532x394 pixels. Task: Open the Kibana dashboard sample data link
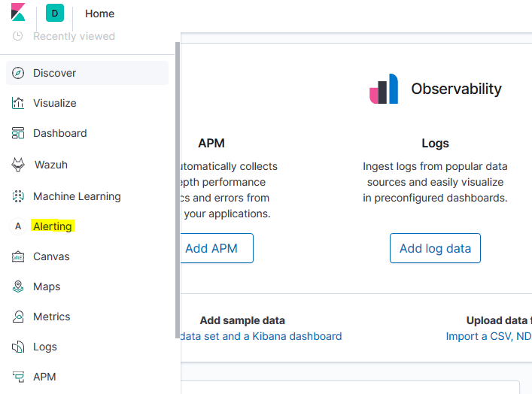260,336
